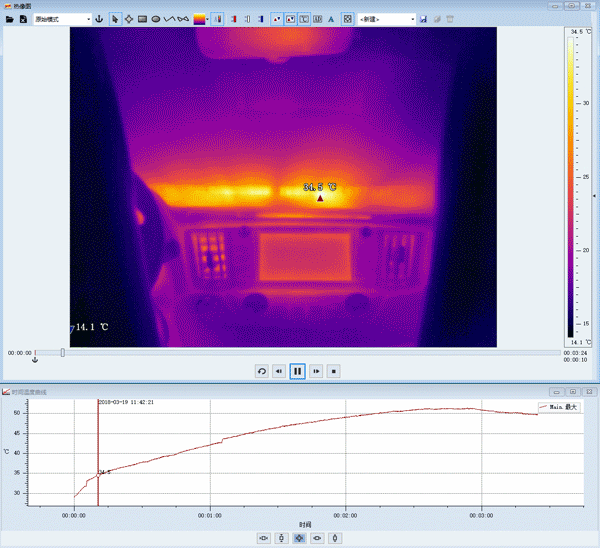Image resolution: width=600 pixels, height=548 pixels.
Task: Click the Main max legend entry
Action: pyautogui.click(x=559, y=407)
